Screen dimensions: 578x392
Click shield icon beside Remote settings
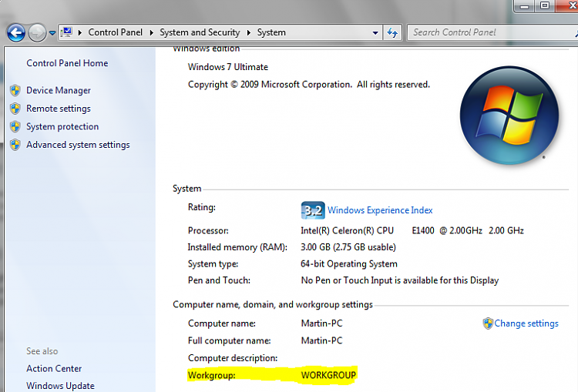(15, 109)
